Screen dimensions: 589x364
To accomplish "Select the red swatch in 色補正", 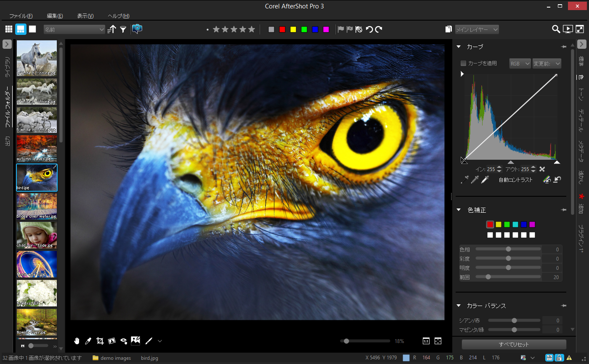I will 490,224.
